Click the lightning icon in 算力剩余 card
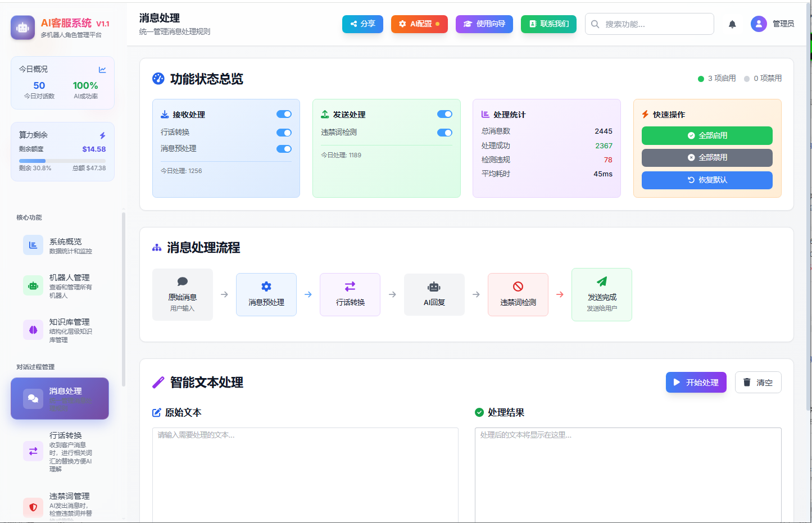This screenshot has height=523, width=812. click(102, 135)
